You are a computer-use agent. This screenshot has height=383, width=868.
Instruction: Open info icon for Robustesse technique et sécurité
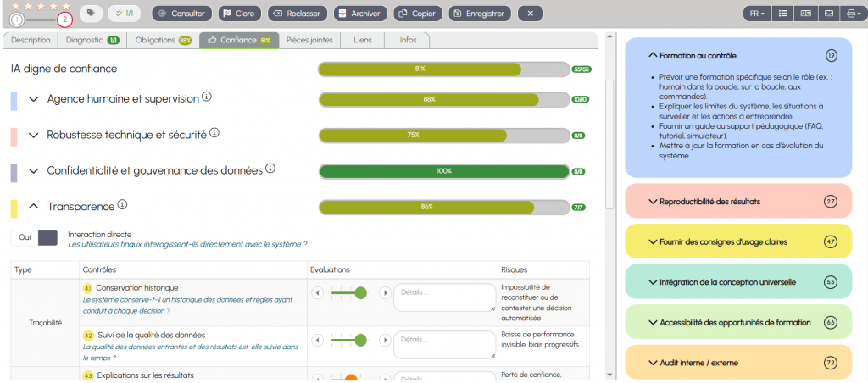(214, 133)
